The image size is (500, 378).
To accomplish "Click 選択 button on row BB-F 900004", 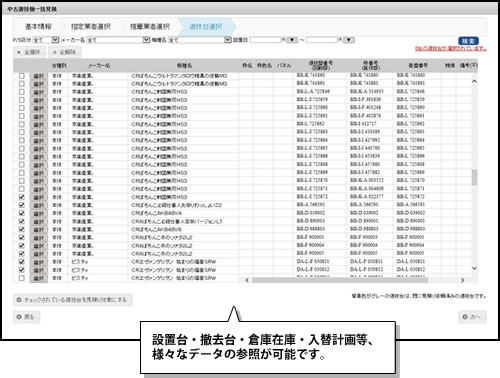I will pyautogui.click(x=39, y=246).
